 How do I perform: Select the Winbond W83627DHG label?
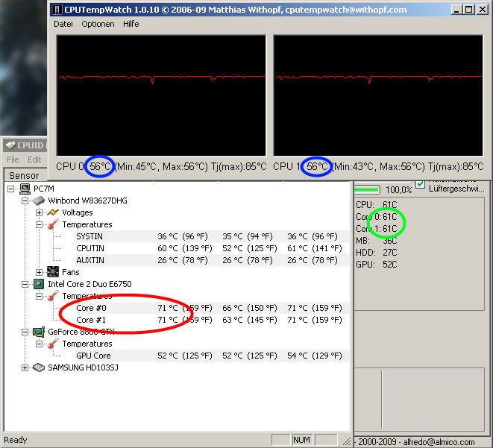tap(88, 201)
